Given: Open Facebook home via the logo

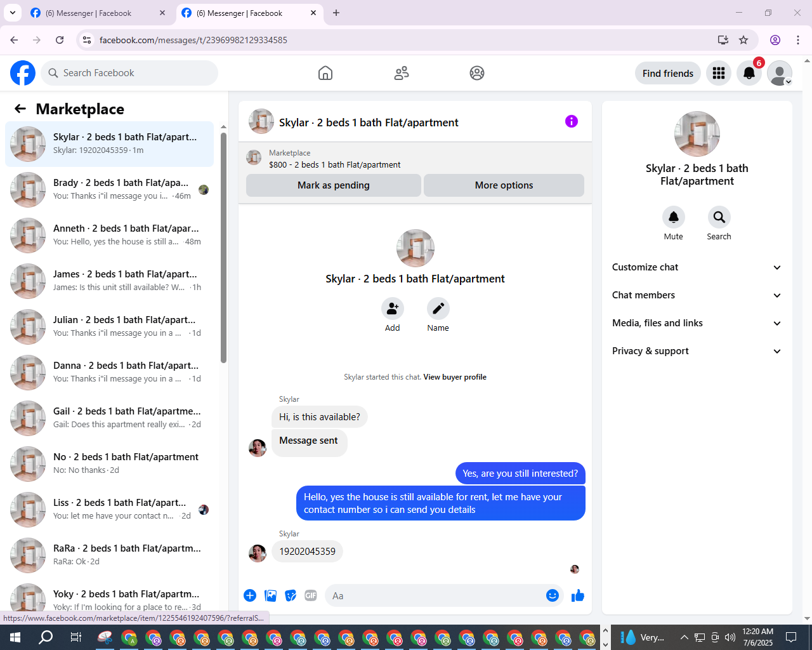Looking at the screenshot, I should tap(23, 73).
